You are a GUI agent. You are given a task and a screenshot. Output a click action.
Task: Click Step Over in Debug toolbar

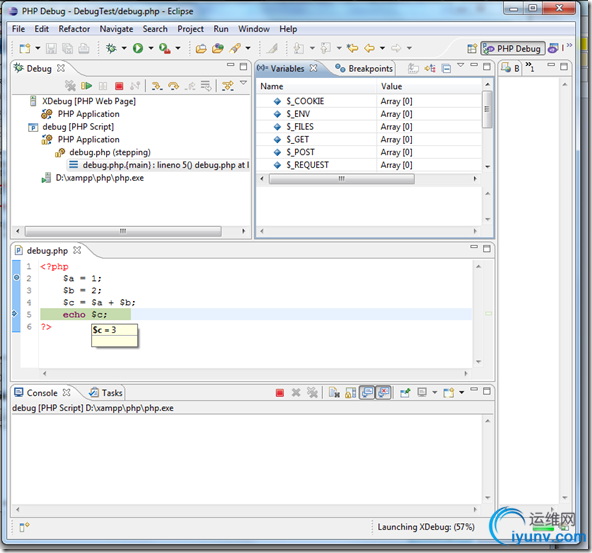173,86
